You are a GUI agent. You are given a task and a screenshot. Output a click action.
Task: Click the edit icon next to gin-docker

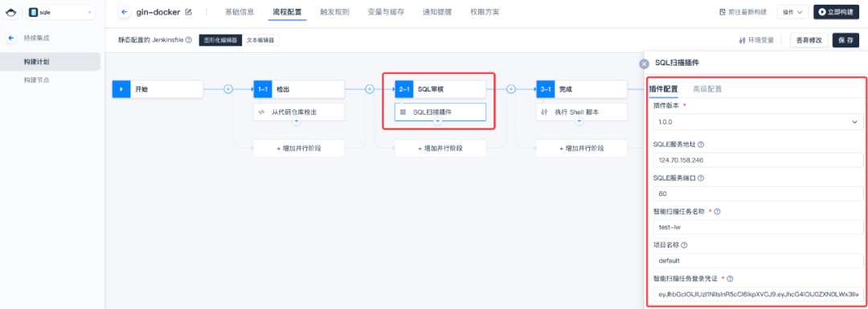click(x=189, y=11)
